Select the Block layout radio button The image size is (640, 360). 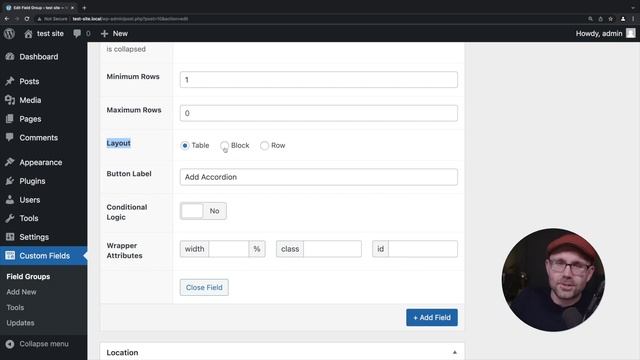coord(224,145)
